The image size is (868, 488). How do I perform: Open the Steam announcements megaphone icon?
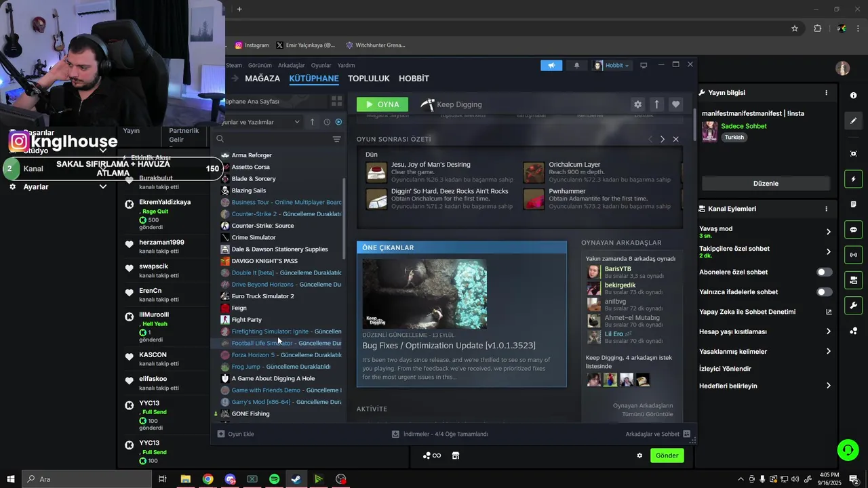[x=551, y=65]
